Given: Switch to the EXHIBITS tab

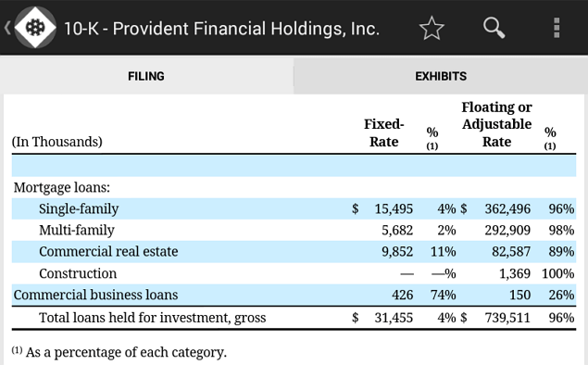Looking at the screenshot, I should (441, 76).
